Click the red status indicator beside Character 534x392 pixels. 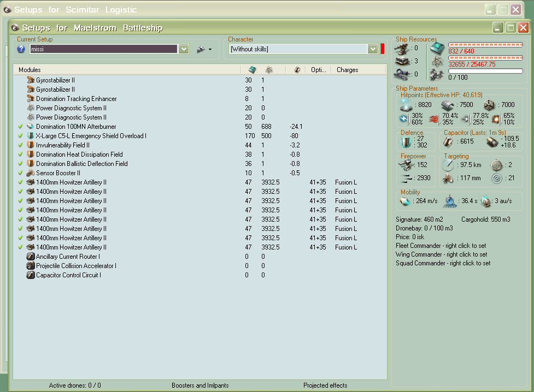383,49
